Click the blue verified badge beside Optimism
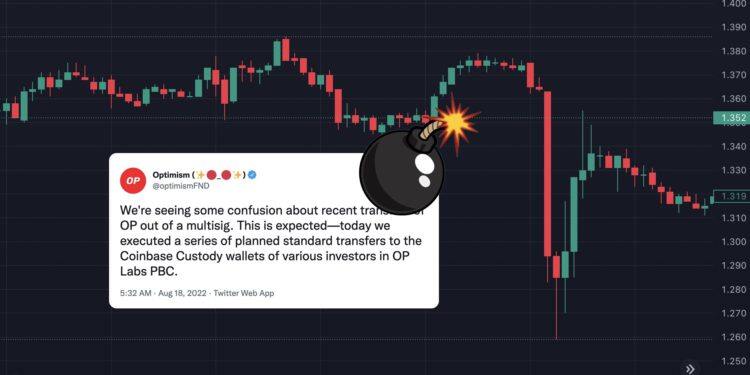The image size is (750, 375). tap(252, 175)
